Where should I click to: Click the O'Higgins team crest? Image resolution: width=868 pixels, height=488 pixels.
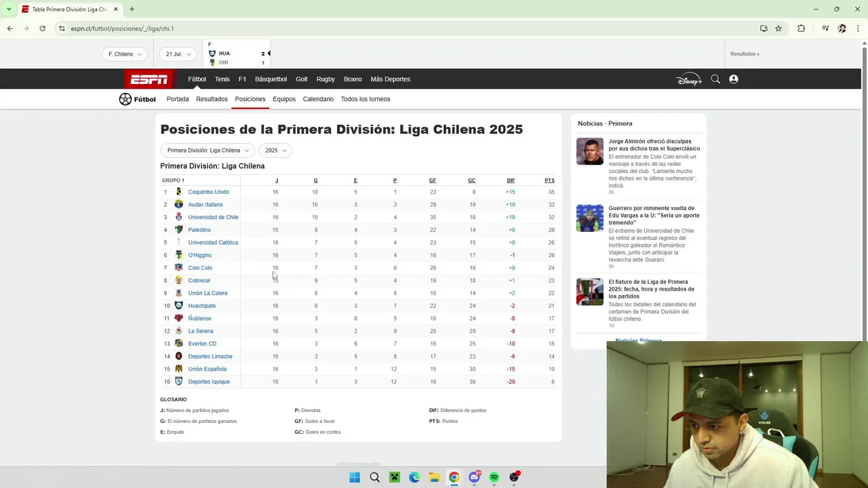click(179, 255)
